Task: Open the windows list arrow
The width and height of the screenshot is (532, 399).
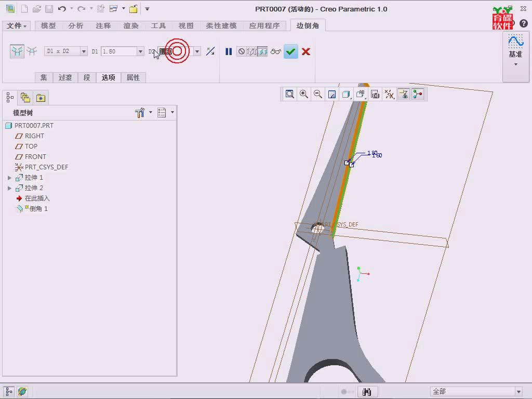Action: click(124, 8)
